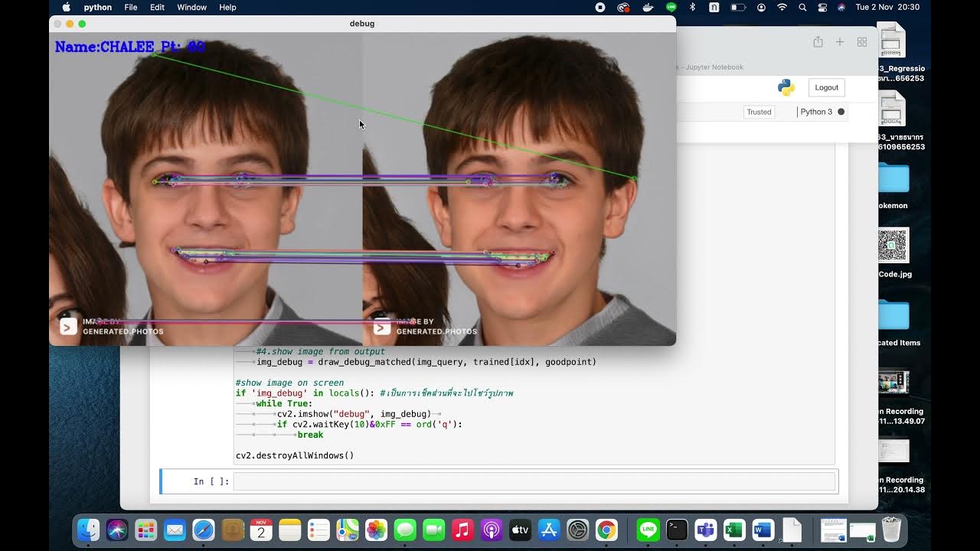Click the Python logo in Jupyter header
The width and height of the screenshot is (980, 551).
(x=786, y=87)
